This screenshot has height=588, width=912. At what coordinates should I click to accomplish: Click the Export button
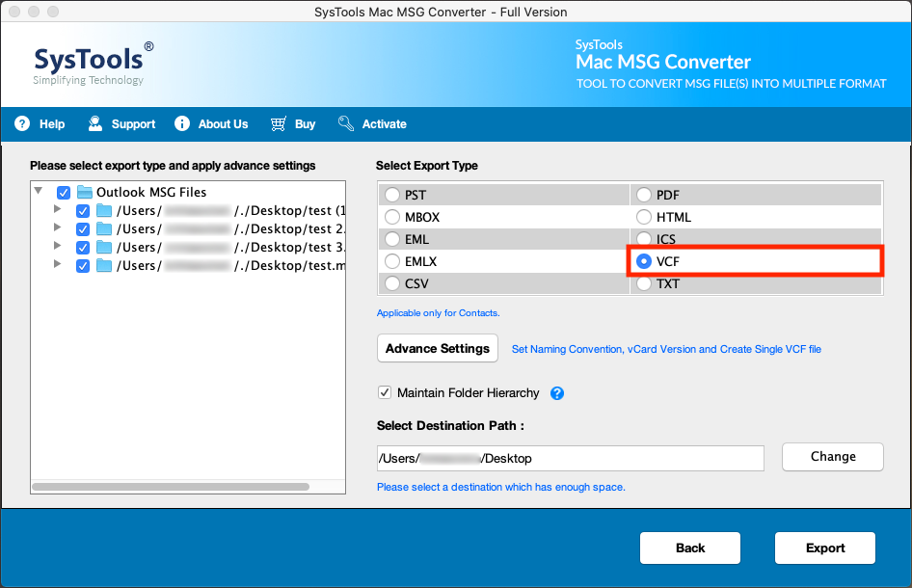(825, 548)
